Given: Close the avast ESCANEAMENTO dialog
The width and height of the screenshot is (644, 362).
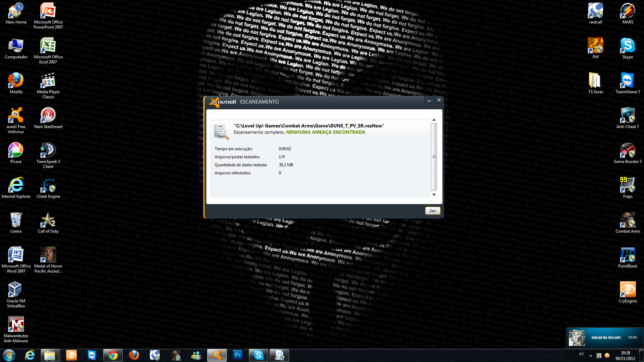Looking at the screenshot, I should (439, 100).
